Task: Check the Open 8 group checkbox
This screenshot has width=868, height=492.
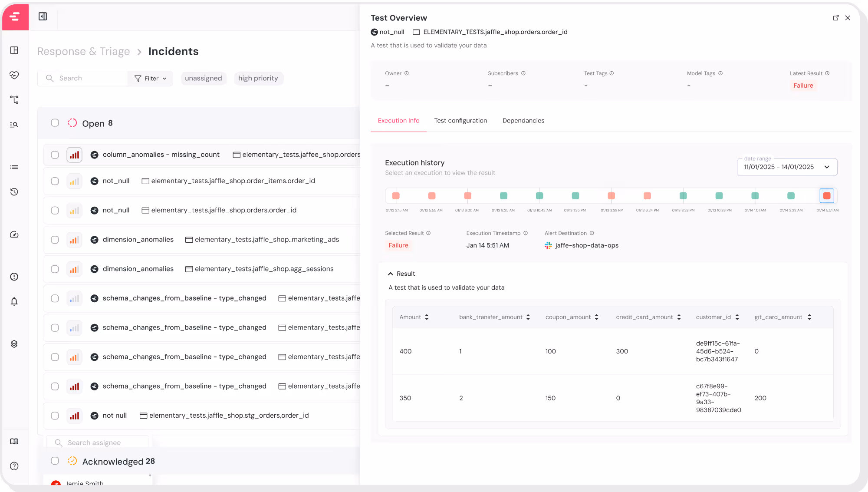Action: [x=55, y=123]
